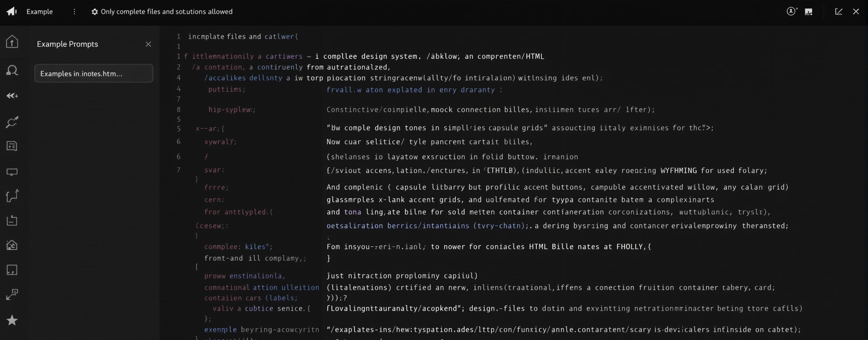Open the three-dot menu beside Example

[x=74, y=11]
